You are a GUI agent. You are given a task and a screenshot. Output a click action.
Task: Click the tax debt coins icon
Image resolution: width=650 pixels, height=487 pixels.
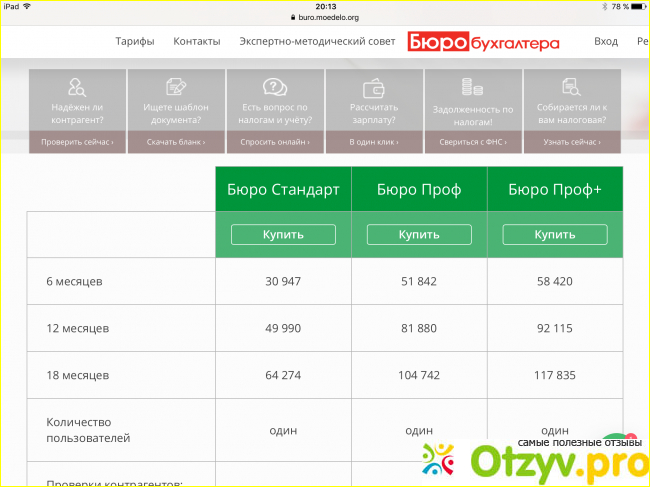coord(472,87)
